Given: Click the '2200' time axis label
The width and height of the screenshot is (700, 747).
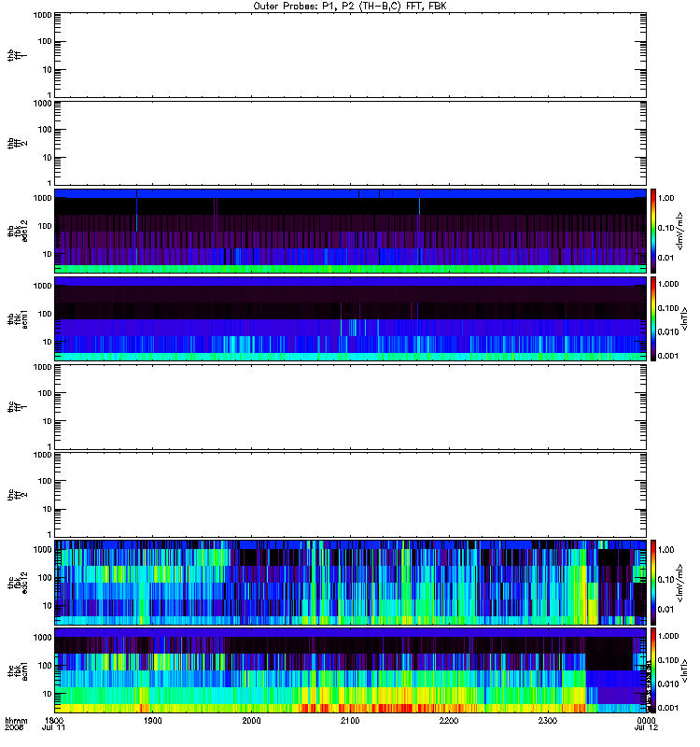Looking at the screenshot, I should pyautogui.click(x=449, y=720).
